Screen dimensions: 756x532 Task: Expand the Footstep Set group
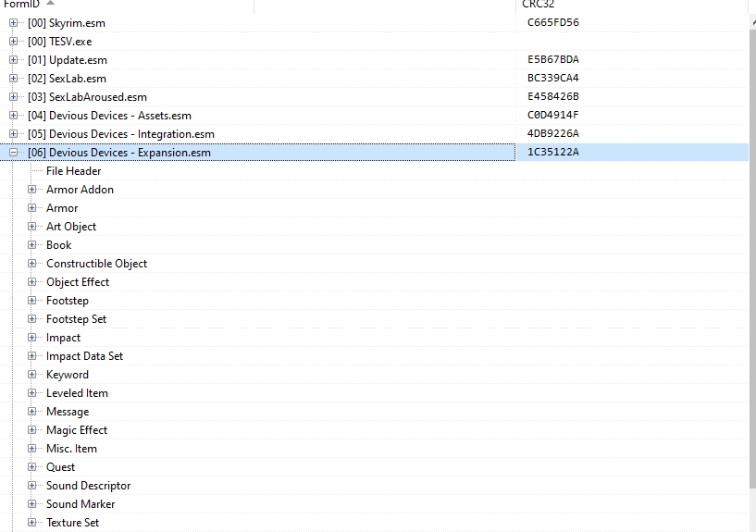(31, 319)
